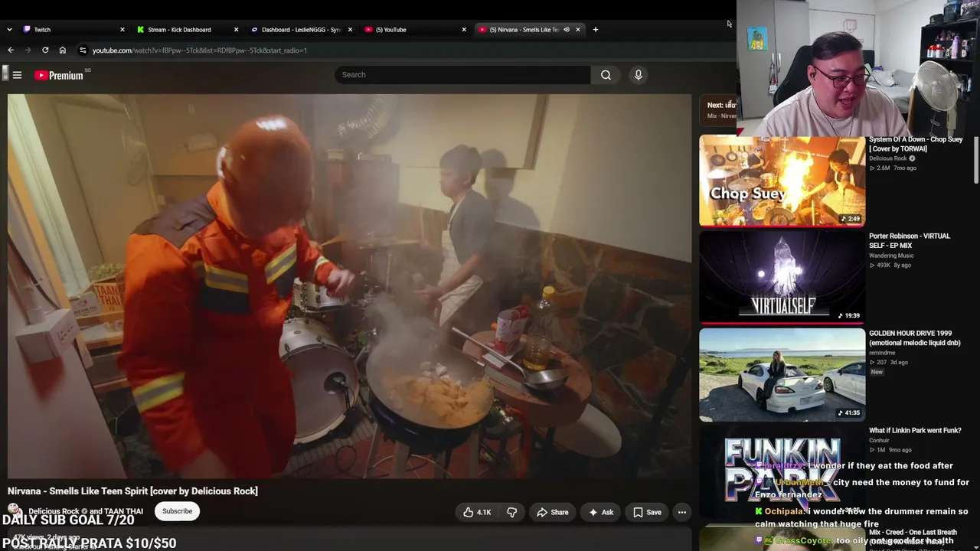Open the Ask AI button
The height and width of the screenshot is (551, 980).
600,512
